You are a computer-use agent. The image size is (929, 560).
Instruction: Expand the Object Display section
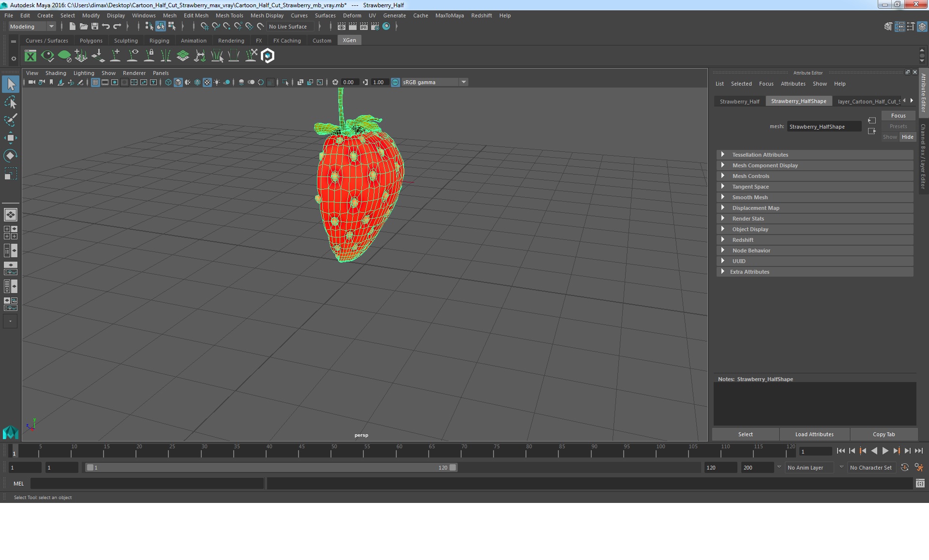click(x=815, y=229)
